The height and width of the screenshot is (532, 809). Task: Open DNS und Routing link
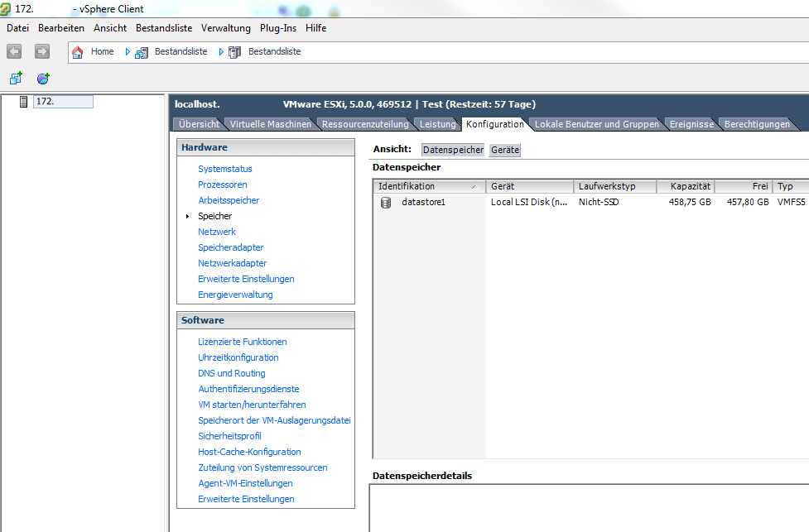pos(232,373)
